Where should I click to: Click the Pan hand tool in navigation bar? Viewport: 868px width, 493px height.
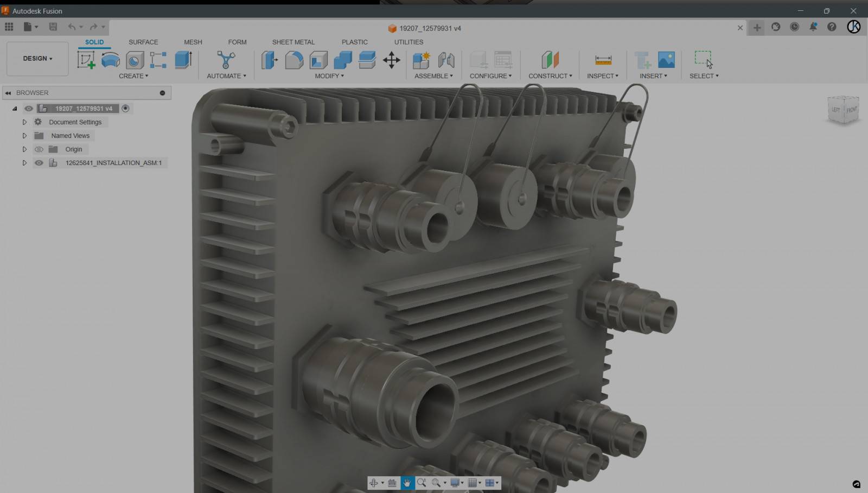407,483
